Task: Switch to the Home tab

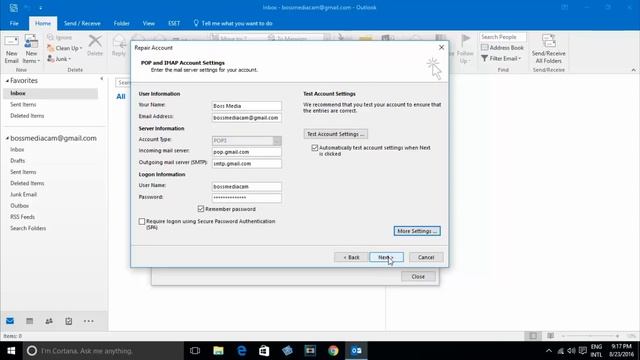Action: click(x=43, y=23)
